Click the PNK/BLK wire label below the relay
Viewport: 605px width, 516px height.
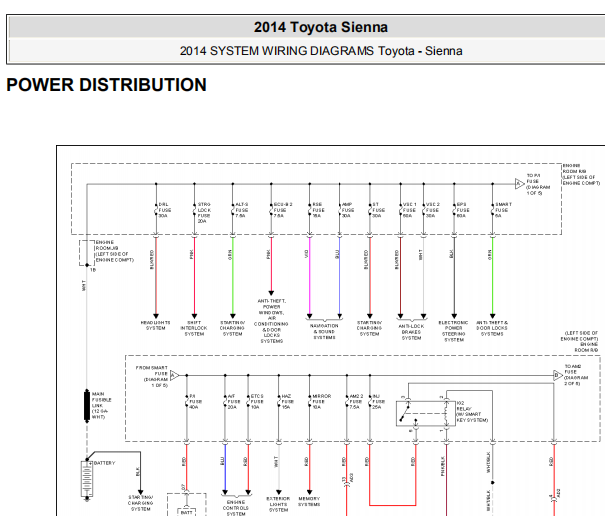pyautogui.click(x=443, y=466)
